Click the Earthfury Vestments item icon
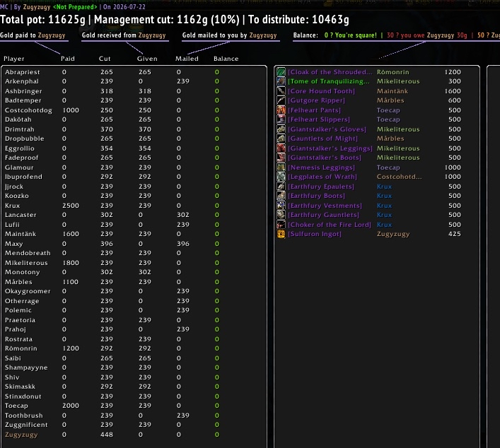 (x=281, y=206)
